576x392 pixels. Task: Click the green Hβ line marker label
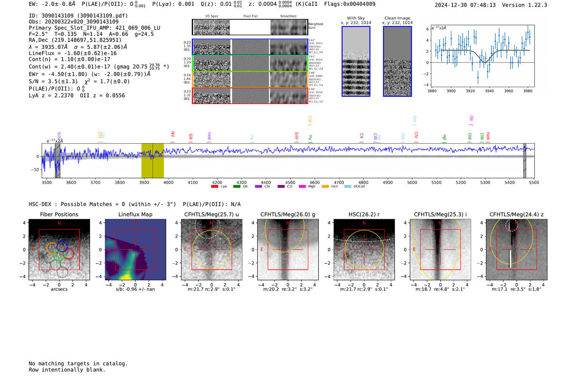point(444,137)
